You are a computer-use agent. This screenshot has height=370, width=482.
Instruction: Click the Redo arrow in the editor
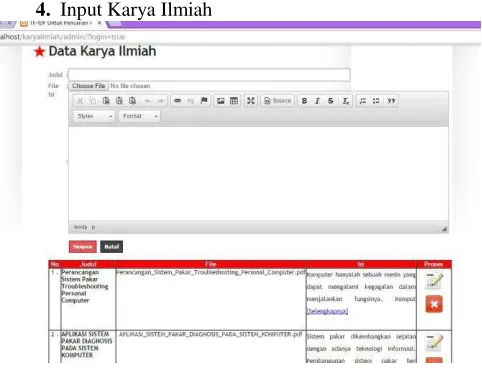pos(161,101)
